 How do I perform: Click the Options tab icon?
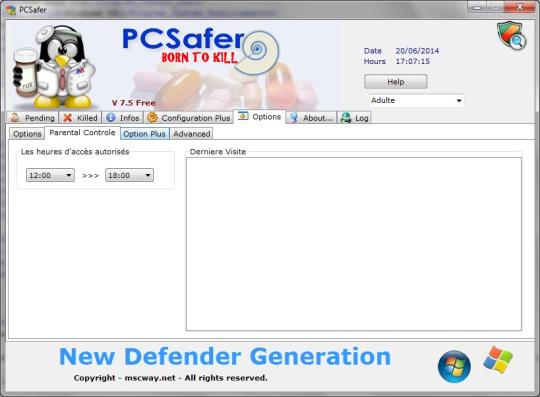243,116
